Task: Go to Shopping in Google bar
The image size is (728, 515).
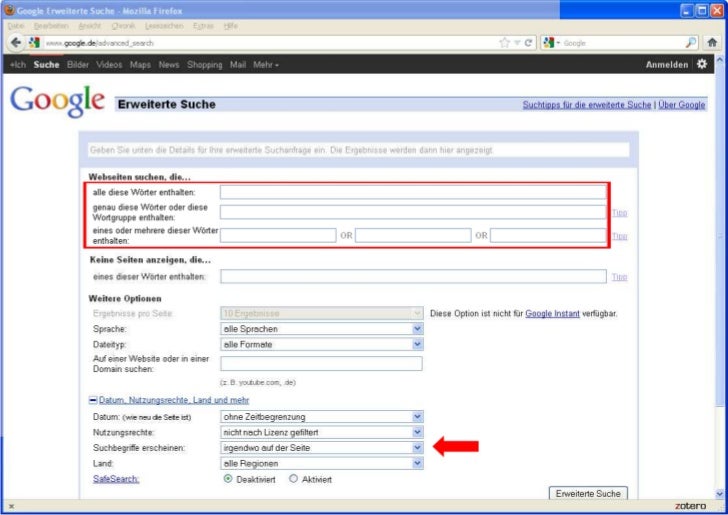Action: tap(205, 65)
